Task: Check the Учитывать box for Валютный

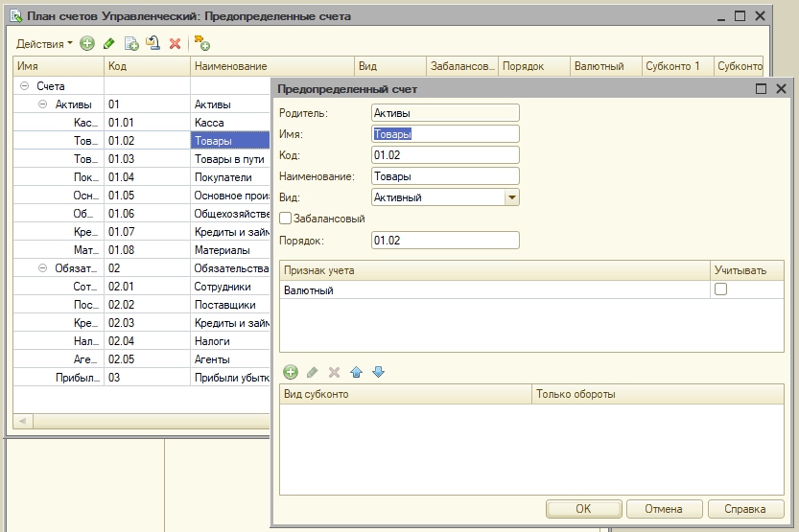Action: pos(720,289)
